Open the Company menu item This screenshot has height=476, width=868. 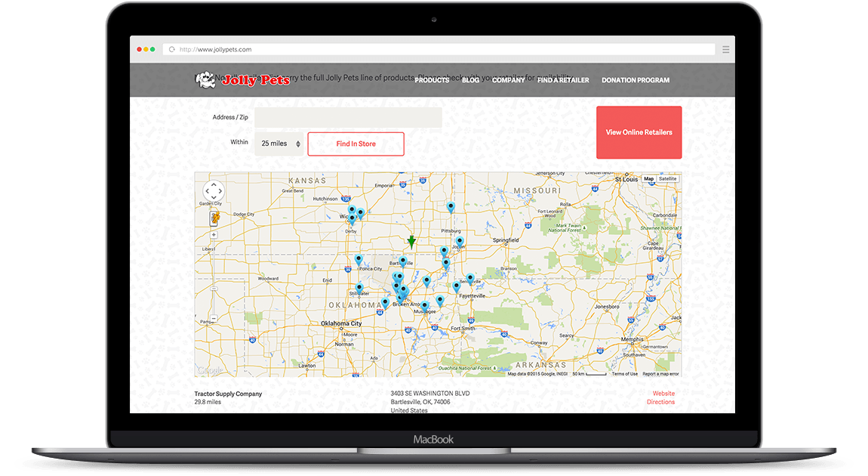click(508, 80)
